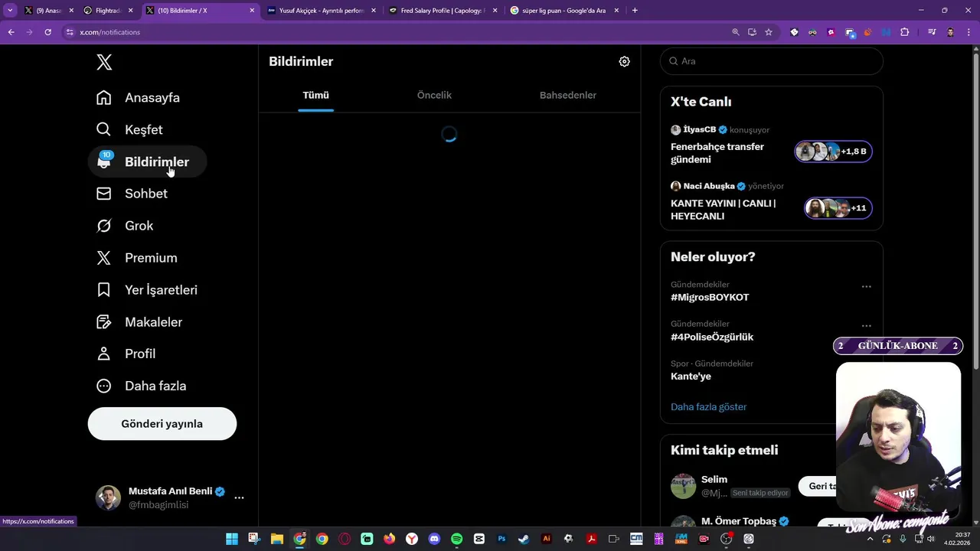Click +11 listeners badge
The height and width of the screenshot is (551, 980).
(838, 208)
